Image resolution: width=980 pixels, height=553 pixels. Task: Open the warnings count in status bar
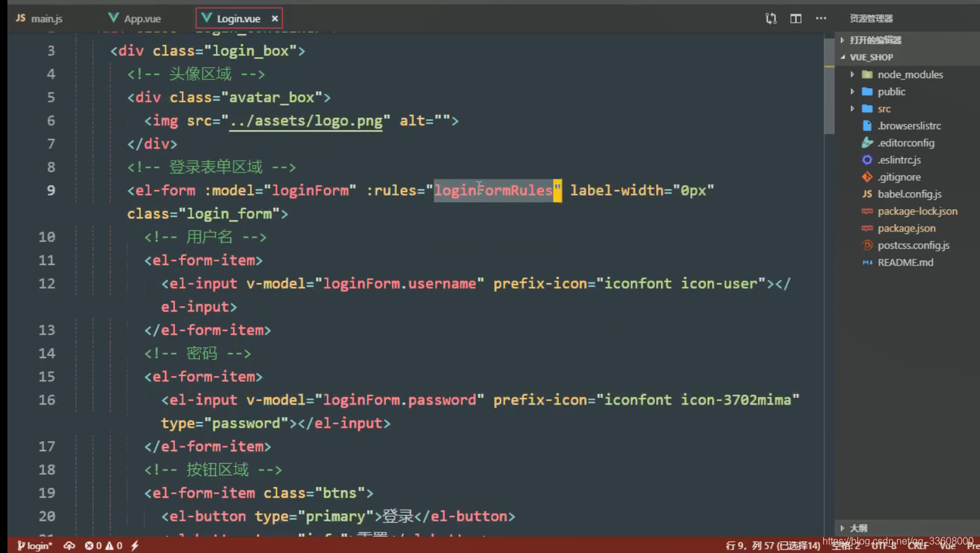(114, 546)
